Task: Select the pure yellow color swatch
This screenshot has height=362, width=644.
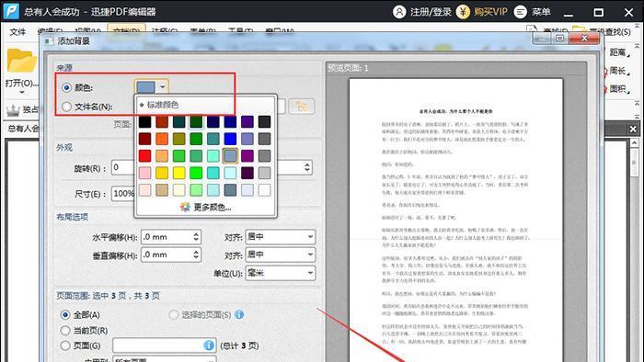Action: (179, 173)
